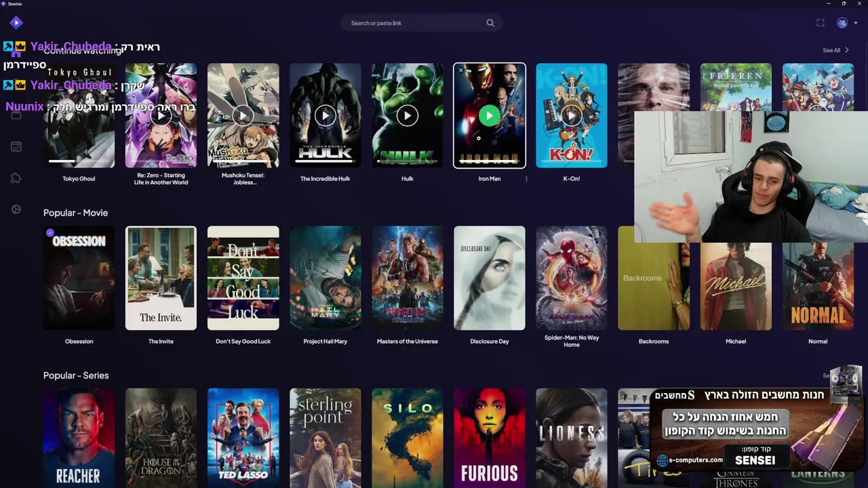Click the 'Tokyo Ghoul' title label

[79, 179]
